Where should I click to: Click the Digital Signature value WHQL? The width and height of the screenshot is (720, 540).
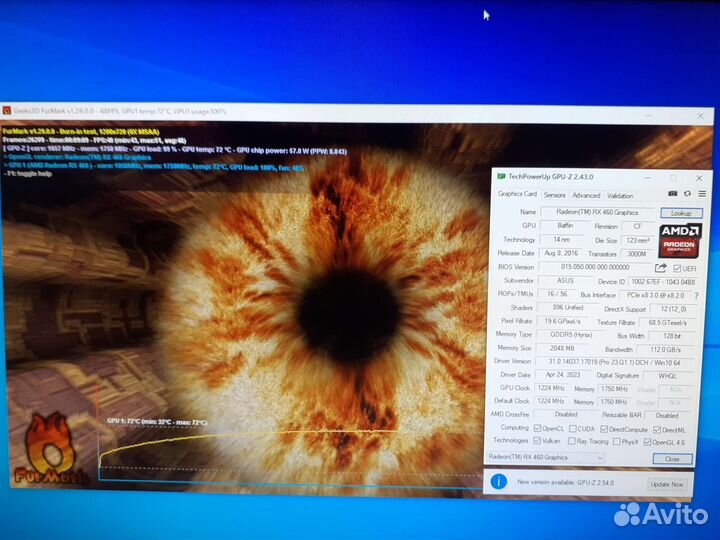(668, 376)
